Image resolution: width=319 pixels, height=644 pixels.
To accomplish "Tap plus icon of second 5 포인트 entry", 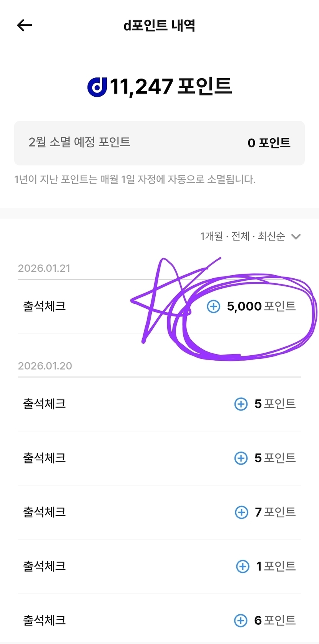I will coord(241,458).
